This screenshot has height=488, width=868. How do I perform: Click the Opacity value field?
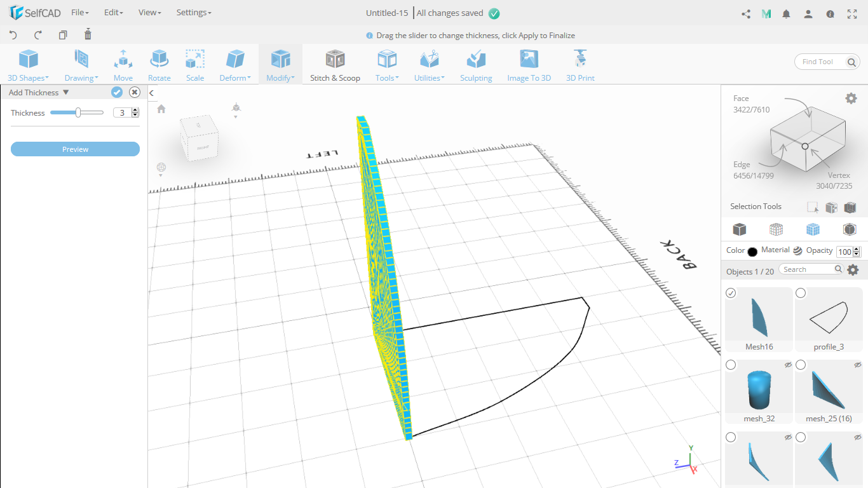point(844,252)
